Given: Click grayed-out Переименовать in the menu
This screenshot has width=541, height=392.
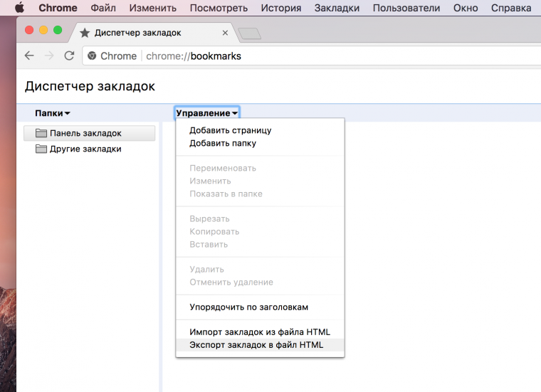Looking at the screenshot, I should tap(260, 168).
